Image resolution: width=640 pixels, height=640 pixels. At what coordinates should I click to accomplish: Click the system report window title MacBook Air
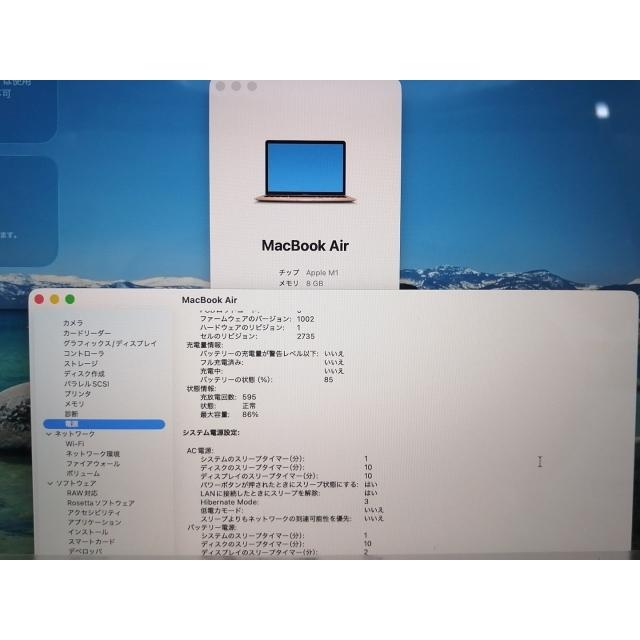[x=209, y=300]
